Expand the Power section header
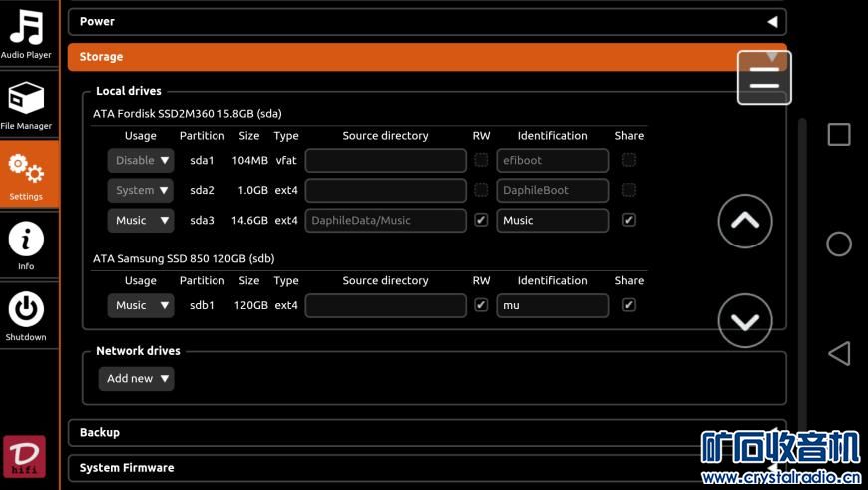868x490 pixels. click(426, 21)
